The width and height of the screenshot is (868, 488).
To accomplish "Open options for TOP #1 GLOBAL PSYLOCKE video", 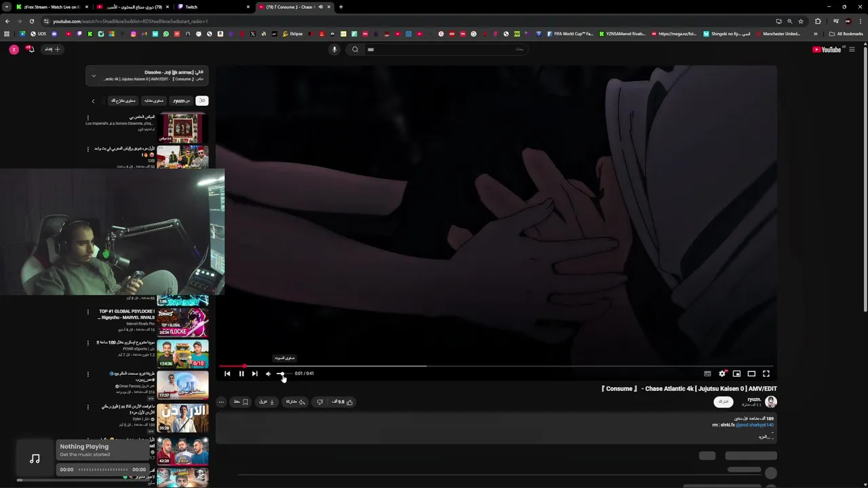I will click(x=87, y=312).
